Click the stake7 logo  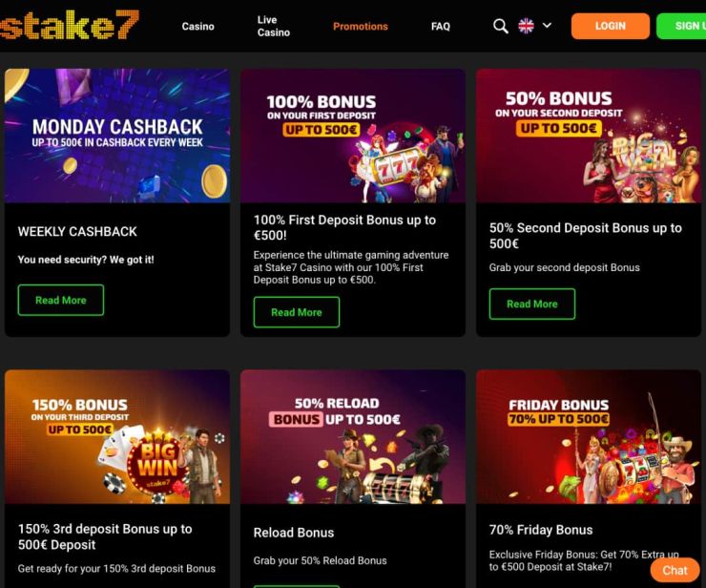tap(69, 25)
